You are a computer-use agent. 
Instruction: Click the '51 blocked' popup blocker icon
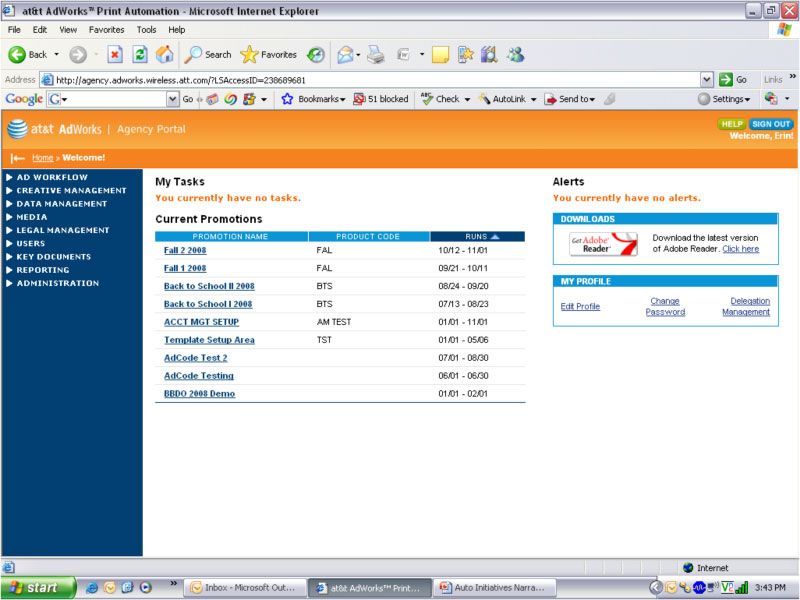point(385,98)
